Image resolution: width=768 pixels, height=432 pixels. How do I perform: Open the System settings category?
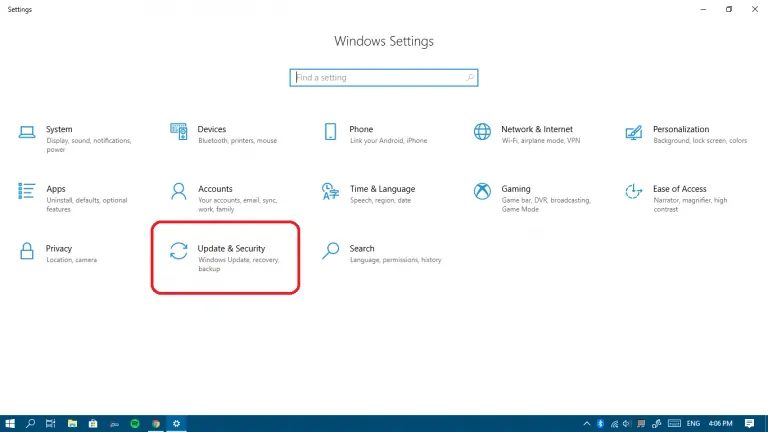(74, 139)
